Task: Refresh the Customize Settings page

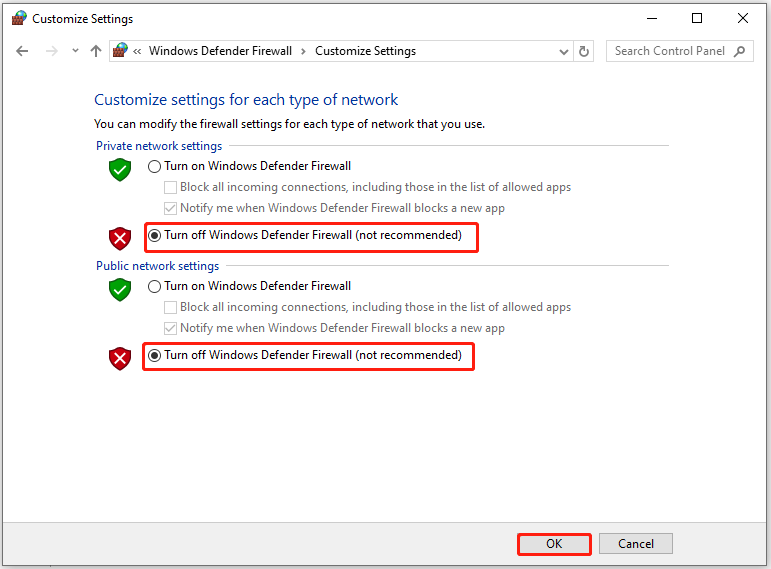Action: click(584, 51)
